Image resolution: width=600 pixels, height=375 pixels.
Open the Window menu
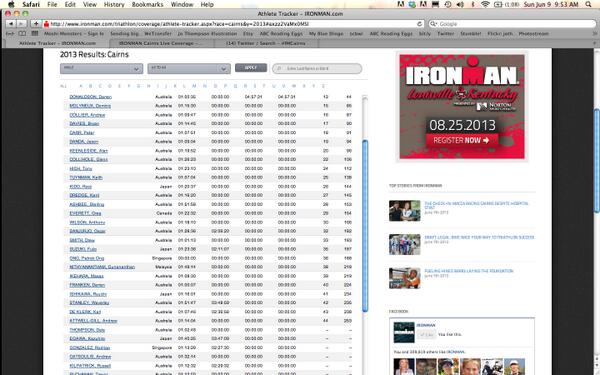[x=182, y=4]
